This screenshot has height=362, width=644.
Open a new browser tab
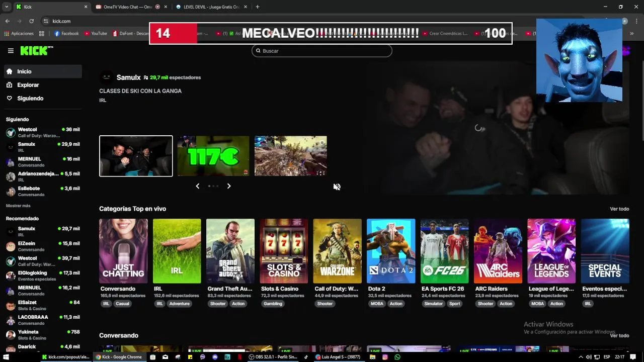pyautogui.click(x=258, y=7)
